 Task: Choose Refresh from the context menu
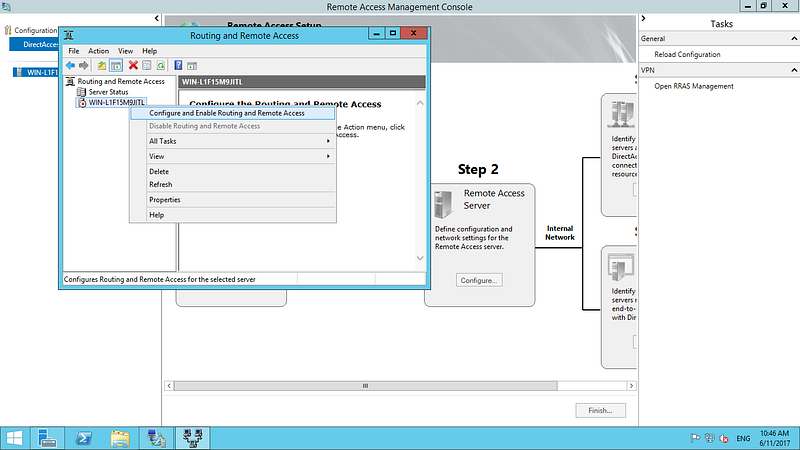(233, 184)
